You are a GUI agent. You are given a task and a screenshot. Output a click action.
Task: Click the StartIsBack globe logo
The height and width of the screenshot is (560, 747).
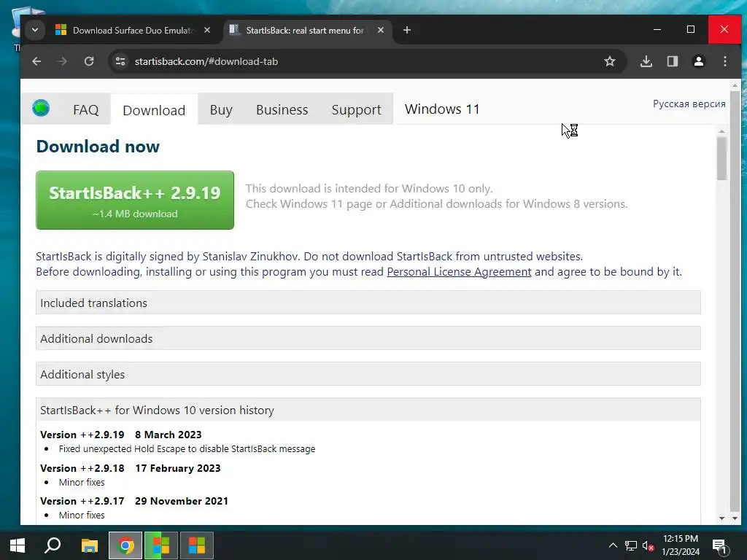(x=41, y=108)
